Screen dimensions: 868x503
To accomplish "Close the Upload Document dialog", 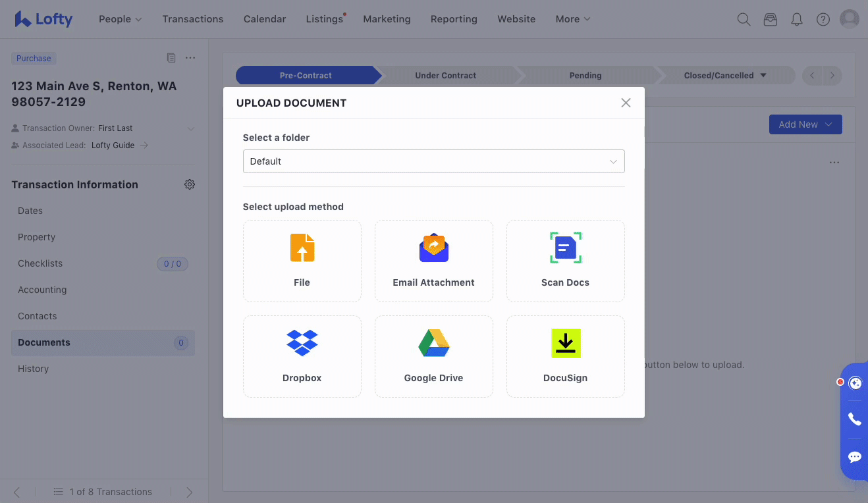I will tap(626, 103).
